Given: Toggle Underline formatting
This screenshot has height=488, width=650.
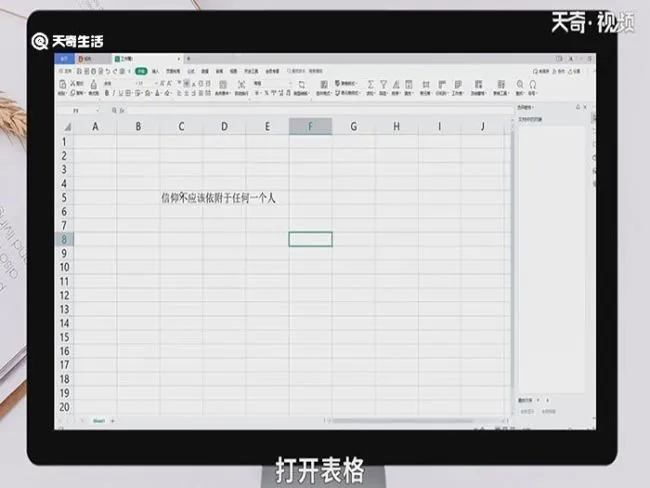Looking at the screenshot, I should 121,93.
